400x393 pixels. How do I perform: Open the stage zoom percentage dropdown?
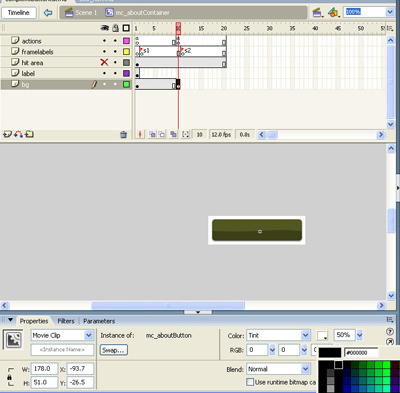[390, 12]
